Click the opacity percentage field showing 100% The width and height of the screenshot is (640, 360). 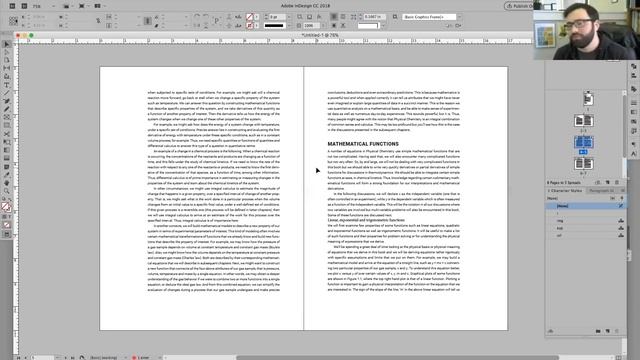311,25
